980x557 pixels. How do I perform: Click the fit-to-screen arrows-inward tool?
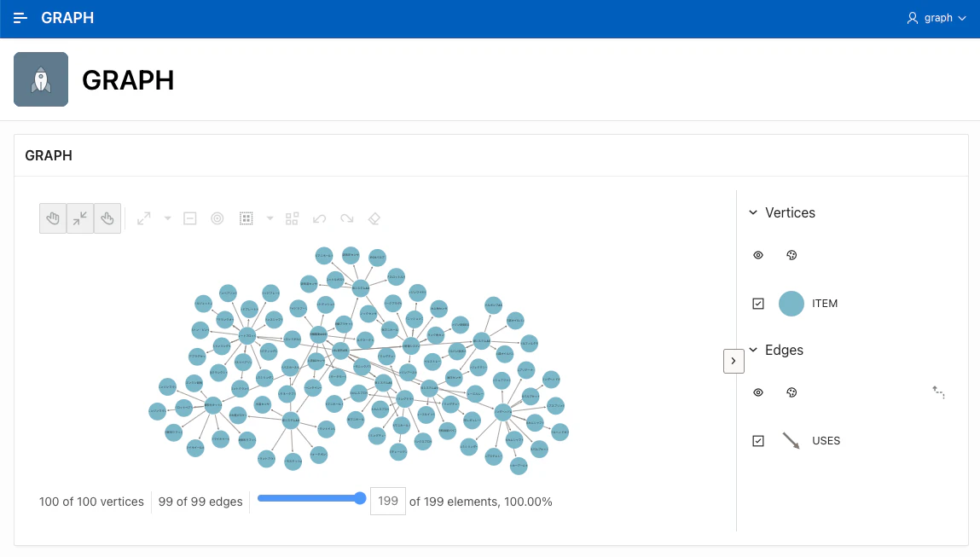(x=80, y=218)
